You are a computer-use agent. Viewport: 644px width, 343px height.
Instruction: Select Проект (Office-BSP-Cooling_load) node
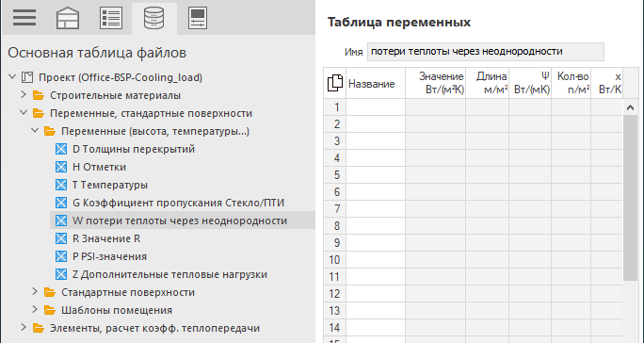[x=121, y=77]
